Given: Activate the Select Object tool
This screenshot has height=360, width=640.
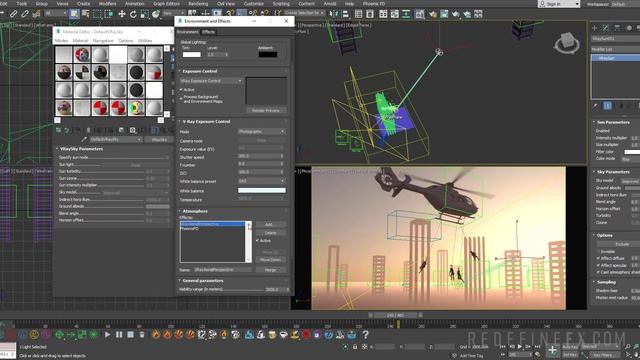Looking at the screenshot, I should pos(74,14).
